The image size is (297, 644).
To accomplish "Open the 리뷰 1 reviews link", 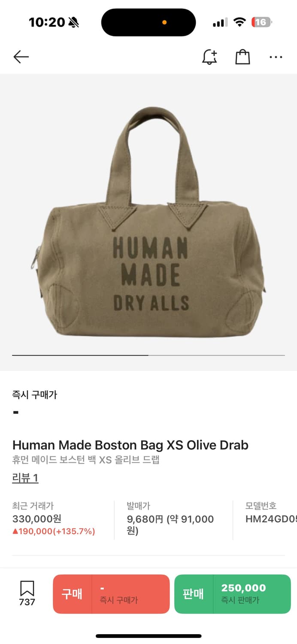I will [25, 478].
